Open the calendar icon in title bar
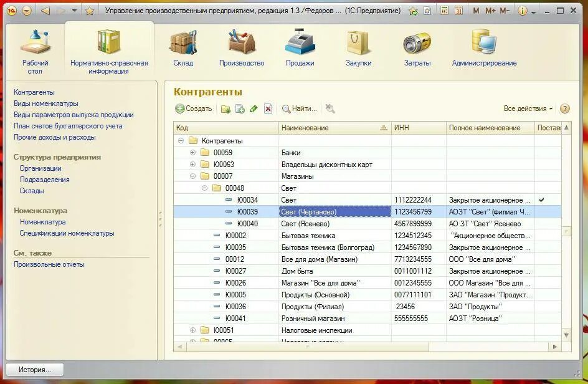 click(x=458, y=11)
